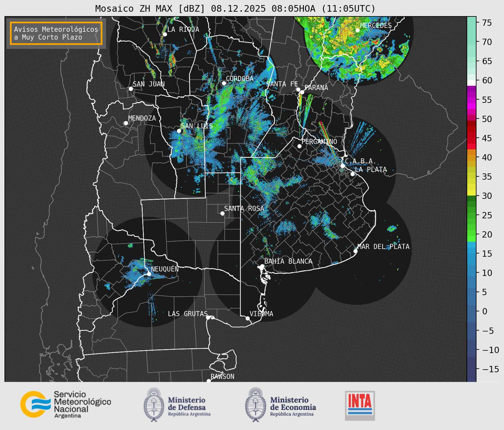Viewport: 504px width, 430px height.
Task: Click the SANTA ROSA label on the map
Action: 244,208
